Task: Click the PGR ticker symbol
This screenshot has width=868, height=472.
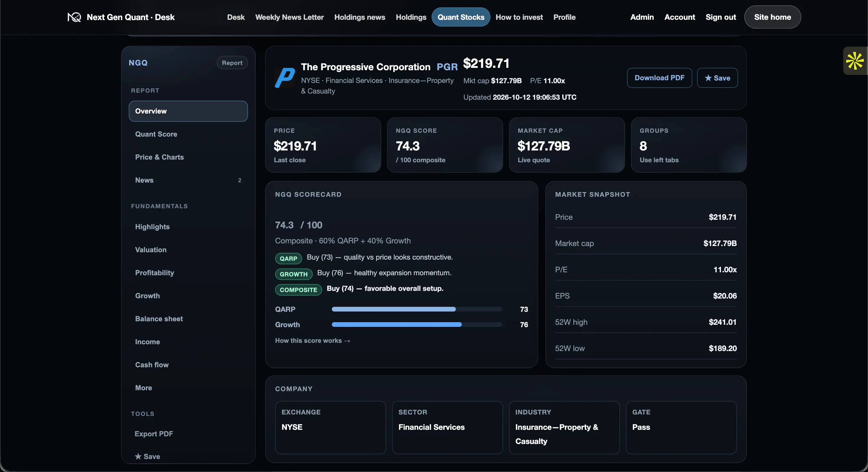Action: (x=447, y=67)
